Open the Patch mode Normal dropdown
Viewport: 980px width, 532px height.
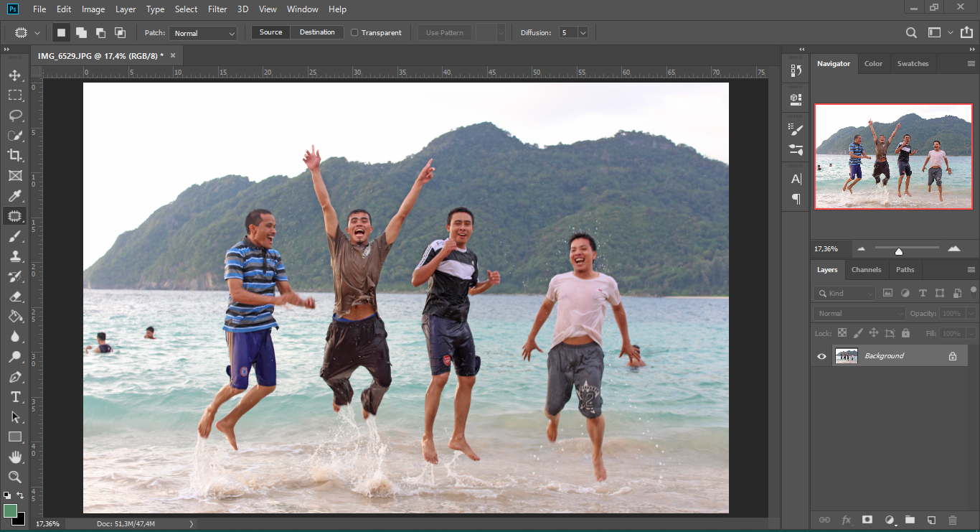[204, 33]
